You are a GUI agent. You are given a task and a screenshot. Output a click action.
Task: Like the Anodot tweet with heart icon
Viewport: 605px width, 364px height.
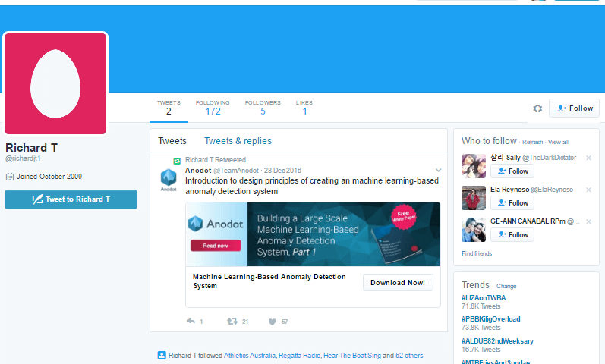tap(272, 322)
